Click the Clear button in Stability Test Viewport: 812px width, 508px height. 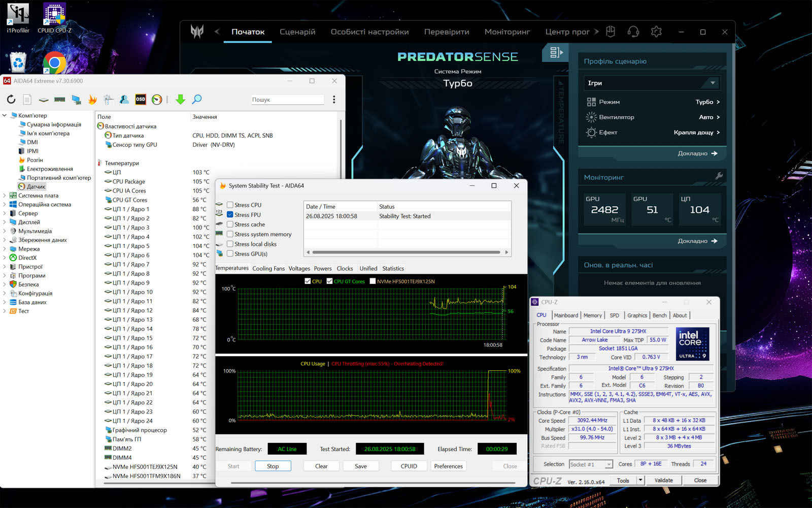point(321,466)
